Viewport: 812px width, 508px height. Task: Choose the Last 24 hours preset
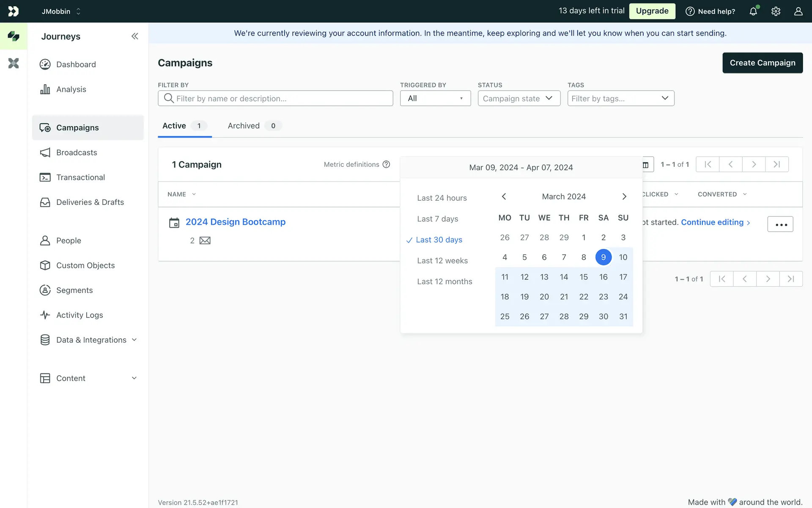pos(442,198)
